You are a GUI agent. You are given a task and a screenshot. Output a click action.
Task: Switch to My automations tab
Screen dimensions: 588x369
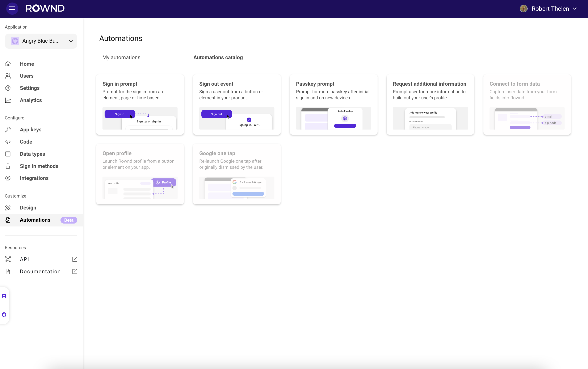coord(121,57)
